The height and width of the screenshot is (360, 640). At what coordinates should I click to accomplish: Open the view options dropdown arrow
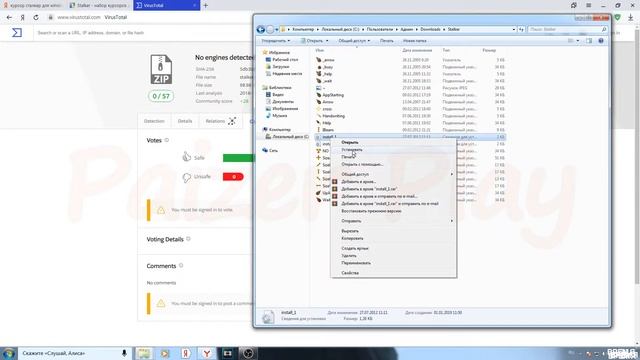[x=578, y=41]
